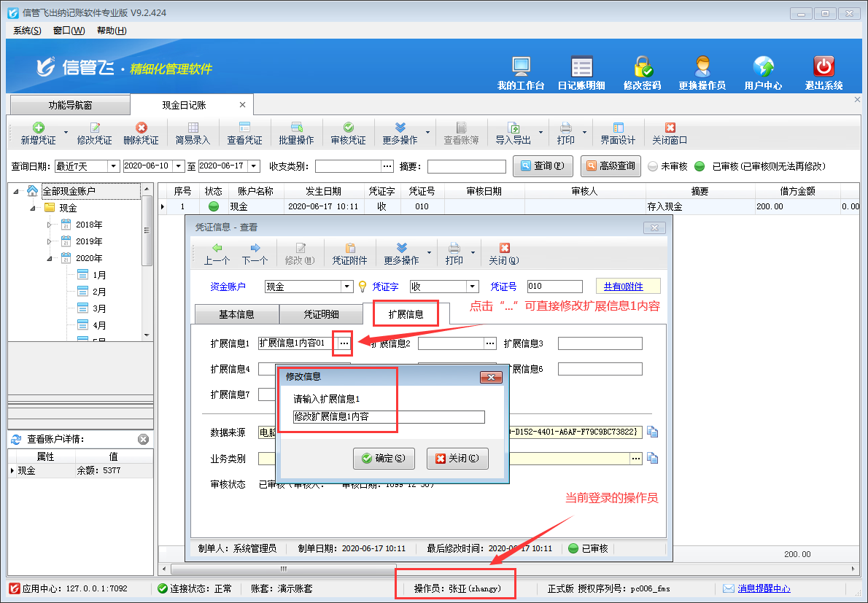
Task: Click 高级查询 button
Action: coord(610,166)
